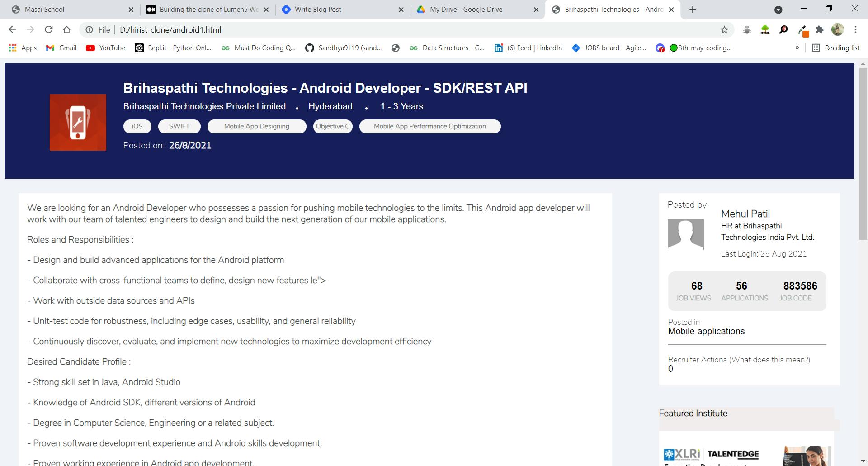Viewport: 868px width, 466px height.
Task: Click the Posted on date 26/8/2021
Action: (x=190, y=145)
